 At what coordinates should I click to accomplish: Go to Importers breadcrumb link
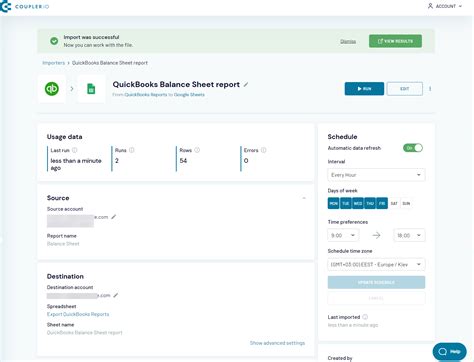point(53,63)
